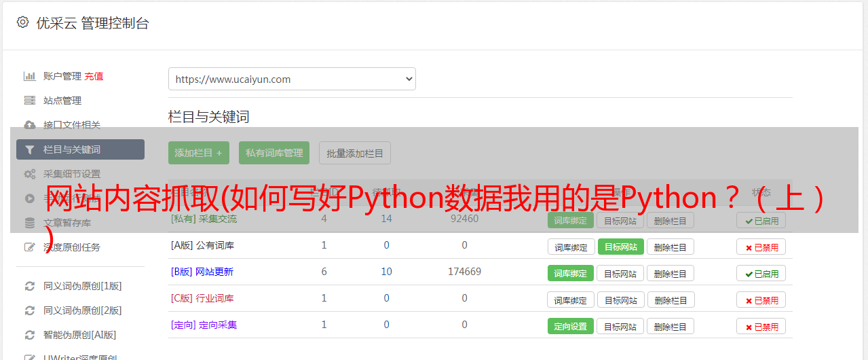Viewport: 868px width, 360px height.
Task: Open the site URL dropdown showing ucaiyun.com
Action: [292, 79]
